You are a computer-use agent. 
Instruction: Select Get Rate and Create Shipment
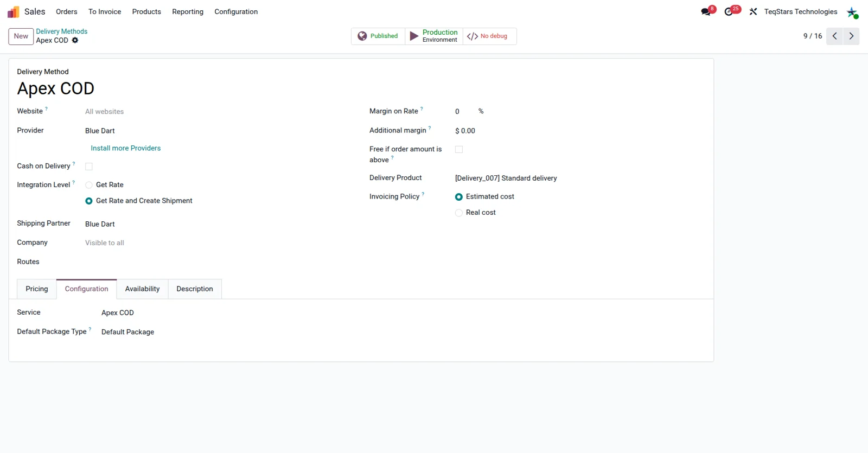click(x=89, y=201)
